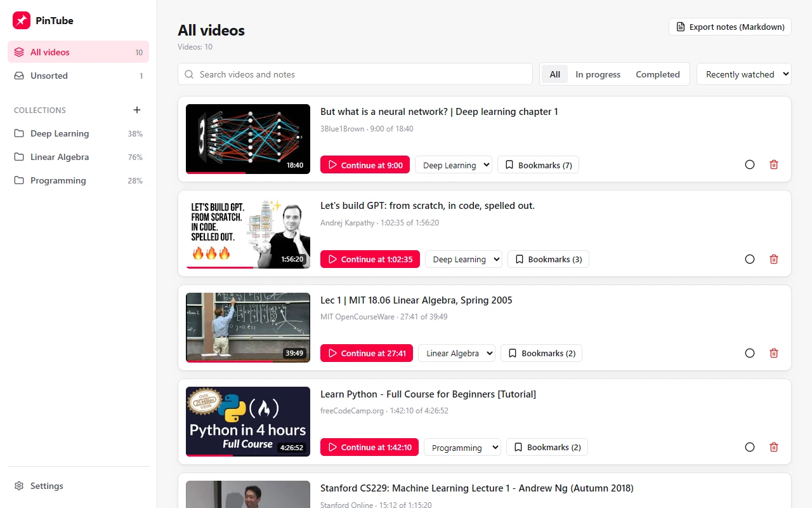Image resolution: width=812 pixels, height=508 pixels.
Task: Continue Learn Python at 1:42:10
Action: (x=369, y=447)
